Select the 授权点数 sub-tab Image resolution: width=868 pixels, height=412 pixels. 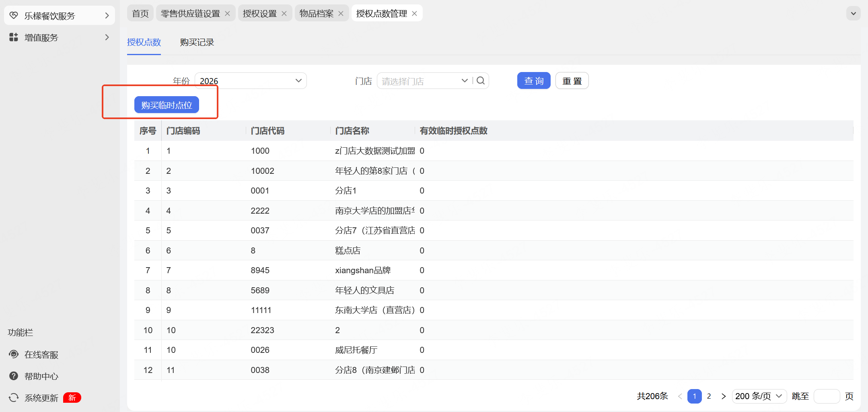pos(144,42)
